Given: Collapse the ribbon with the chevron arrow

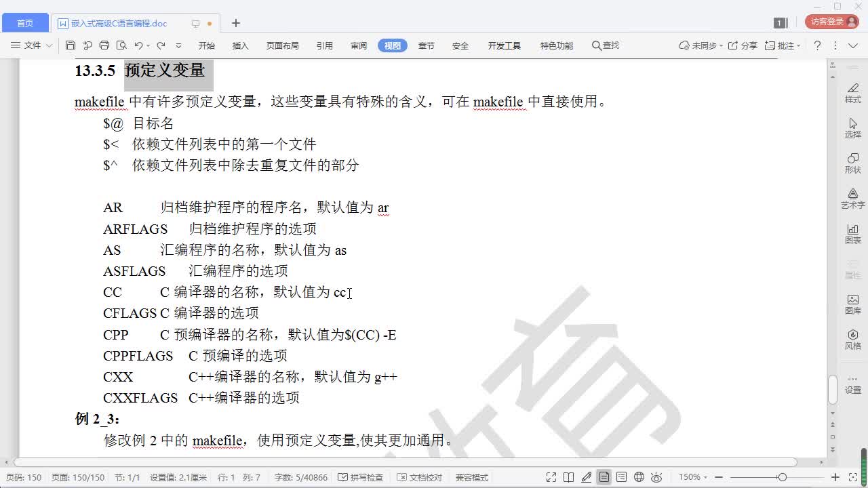Looking at the screenshot, I should [852, 45].
